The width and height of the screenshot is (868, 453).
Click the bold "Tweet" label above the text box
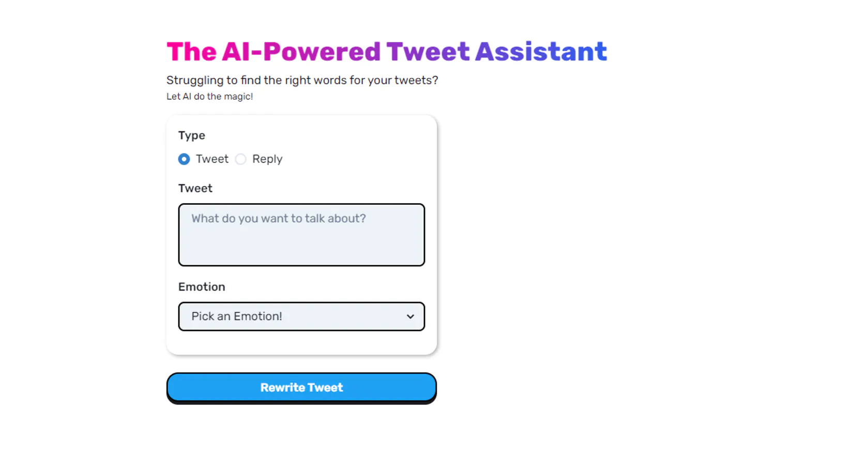click(x=195, y=188)
